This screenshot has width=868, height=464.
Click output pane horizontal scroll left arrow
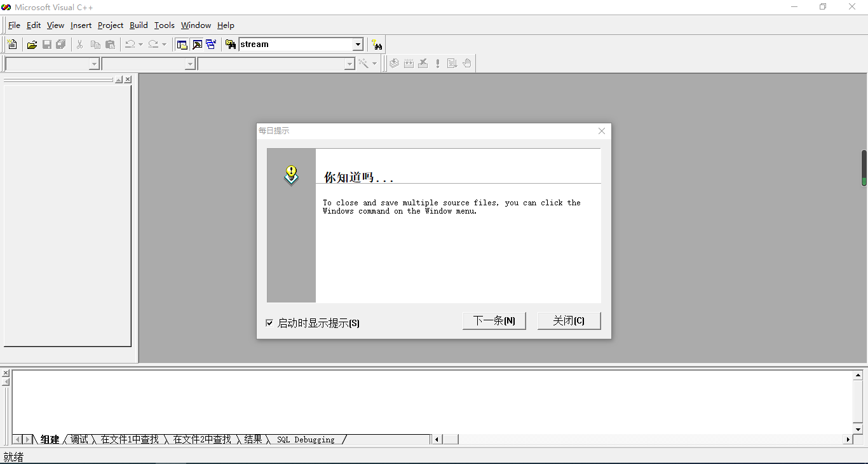pyautogui.click(x=437, y=439)
